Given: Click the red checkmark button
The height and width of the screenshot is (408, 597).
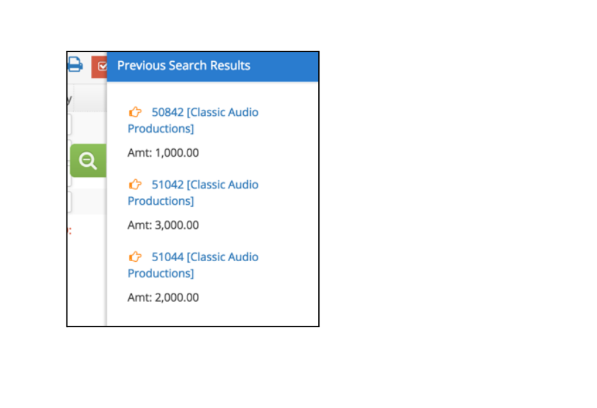Looking at the screenshot, I should pos(99,67).
